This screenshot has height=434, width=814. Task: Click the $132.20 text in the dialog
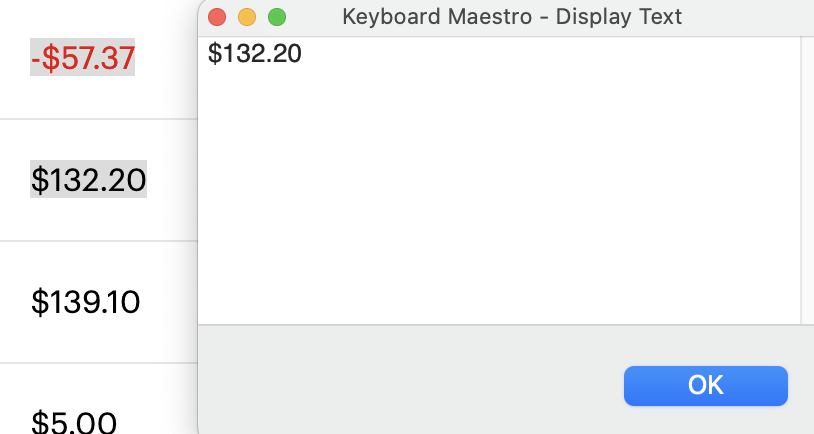click(x=254, y=54)
